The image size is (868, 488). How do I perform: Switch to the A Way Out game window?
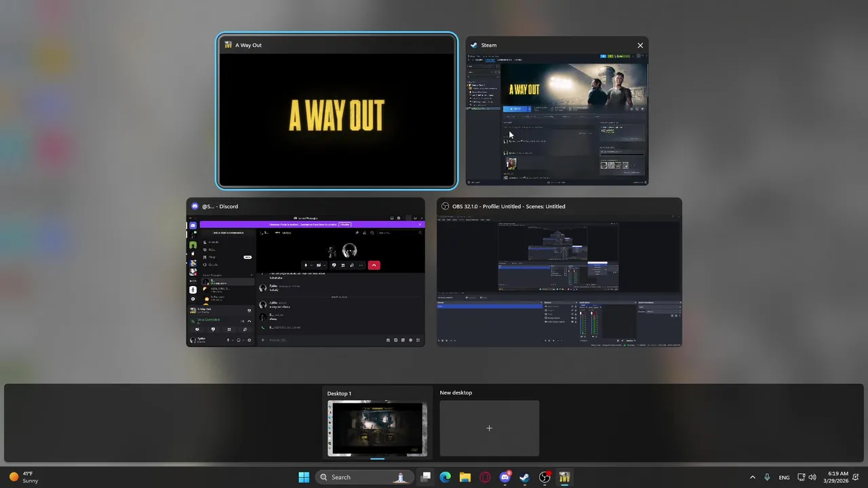[x=337, y=110]
